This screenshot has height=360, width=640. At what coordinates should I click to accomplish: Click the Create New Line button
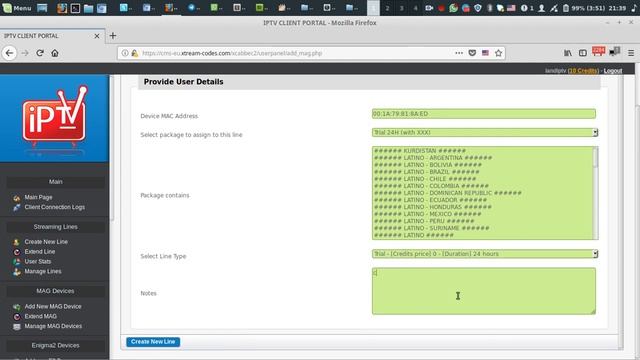point(153,342)
